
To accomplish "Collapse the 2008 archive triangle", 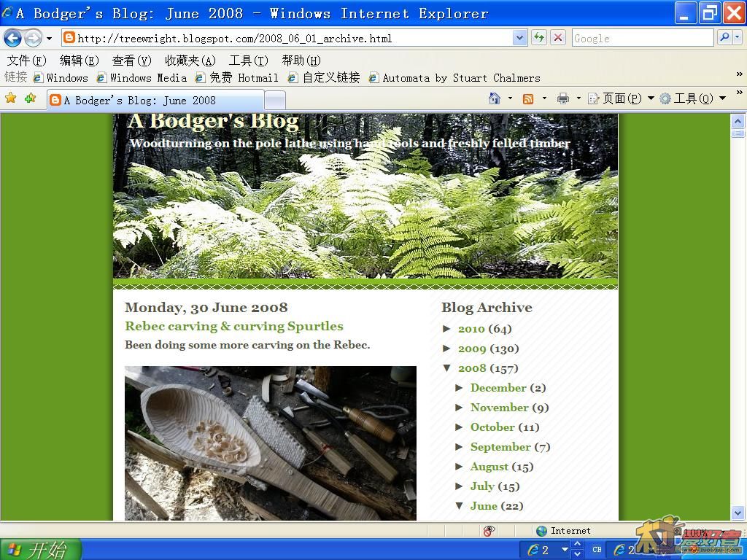I will pyautogui.click(x=447, y=368).
